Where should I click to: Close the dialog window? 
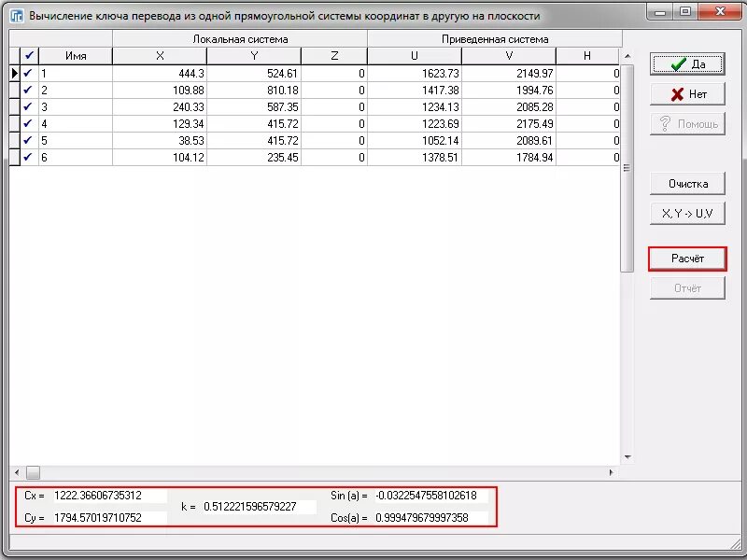pyautogui.click(x=720, y=11)
